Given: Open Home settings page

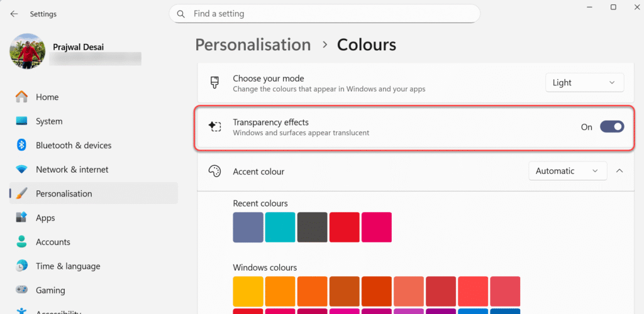Looking at the screenshot, I should pyautogui.click(x=94, y=97).
